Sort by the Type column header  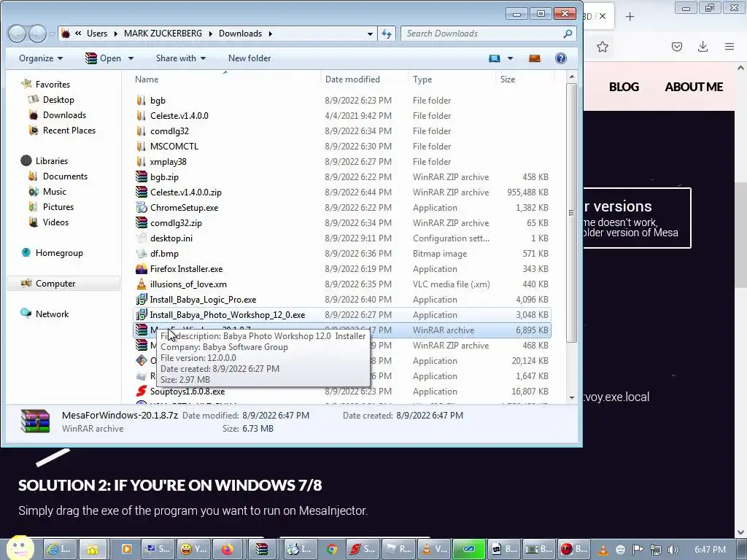[422, 79]
